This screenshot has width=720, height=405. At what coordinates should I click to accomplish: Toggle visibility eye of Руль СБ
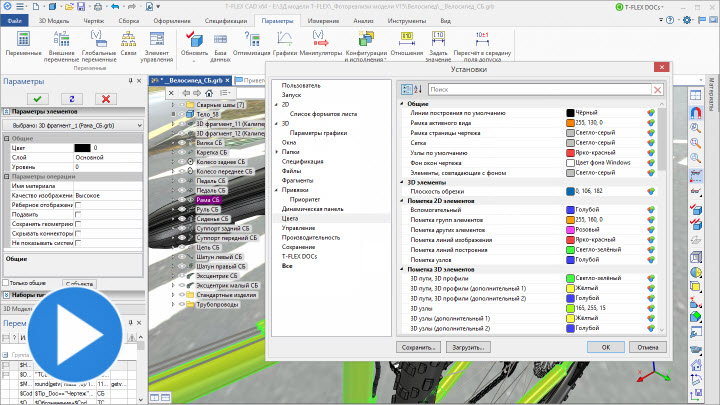pos(182,209)
